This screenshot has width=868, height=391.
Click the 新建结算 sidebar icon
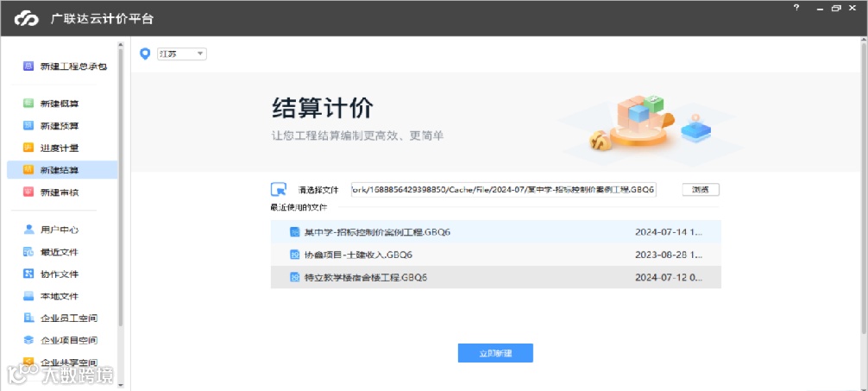point(28,169)
